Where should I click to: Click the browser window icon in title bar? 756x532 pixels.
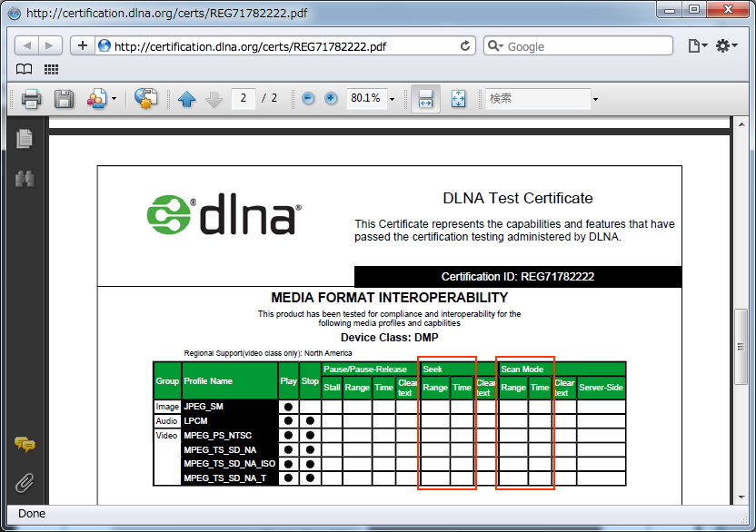pos(15,13)
